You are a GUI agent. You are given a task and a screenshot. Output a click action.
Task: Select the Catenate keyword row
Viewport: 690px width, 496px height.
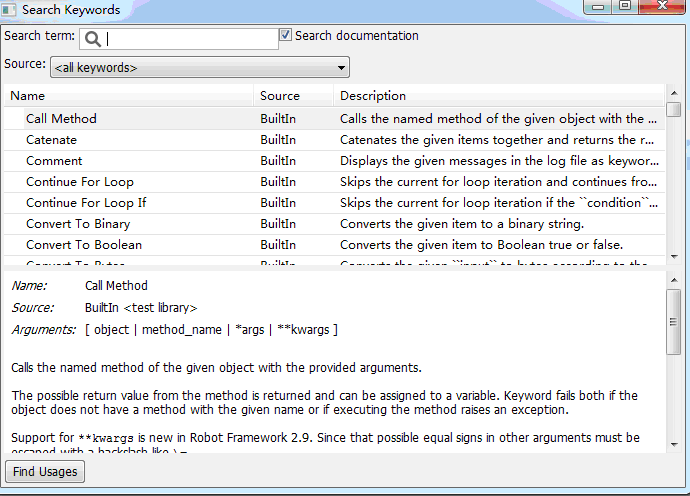[x=334, y=140]
